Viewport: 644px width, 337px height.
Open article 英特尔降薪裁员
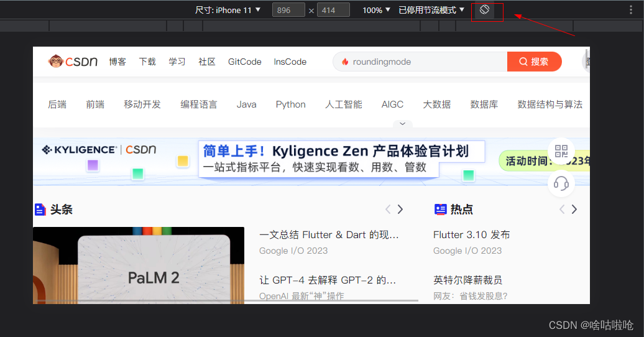(x=468, y=280)
